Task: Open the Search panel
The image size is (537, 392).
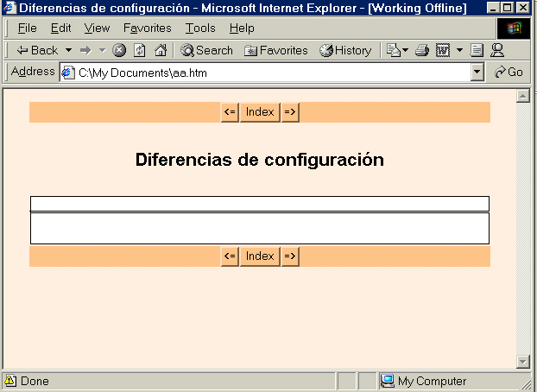Action: [x=206, y=50]
